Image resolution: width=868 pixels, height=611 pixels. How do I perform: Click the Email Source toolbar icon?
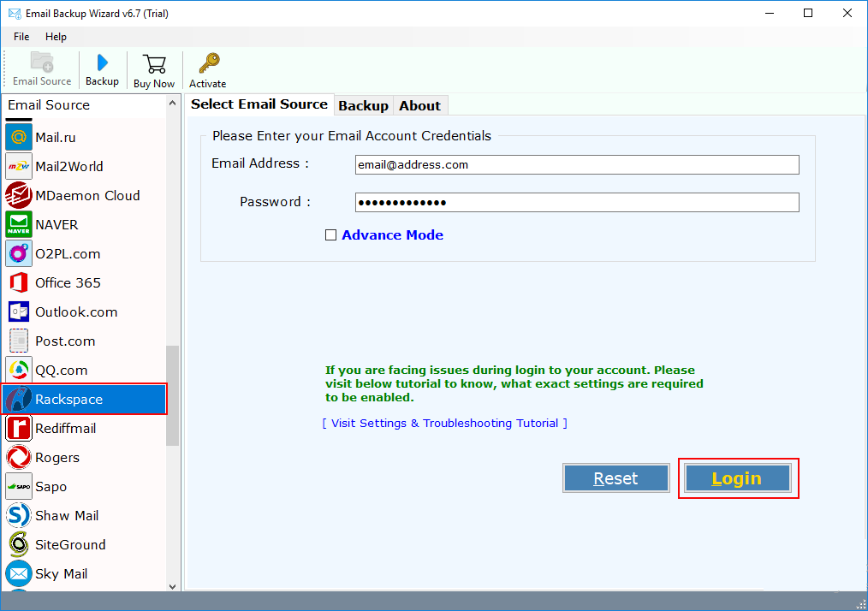[x=42, y=62]
